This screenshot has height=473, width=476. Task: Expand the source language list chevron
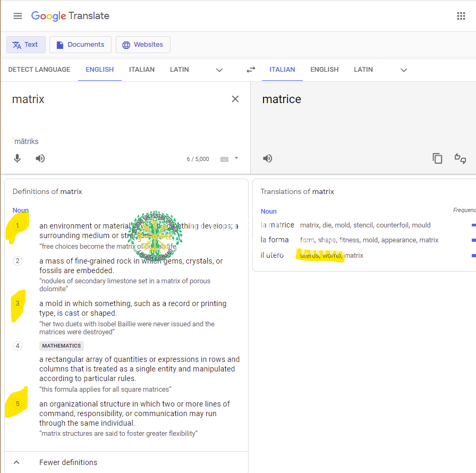point(219,70)
